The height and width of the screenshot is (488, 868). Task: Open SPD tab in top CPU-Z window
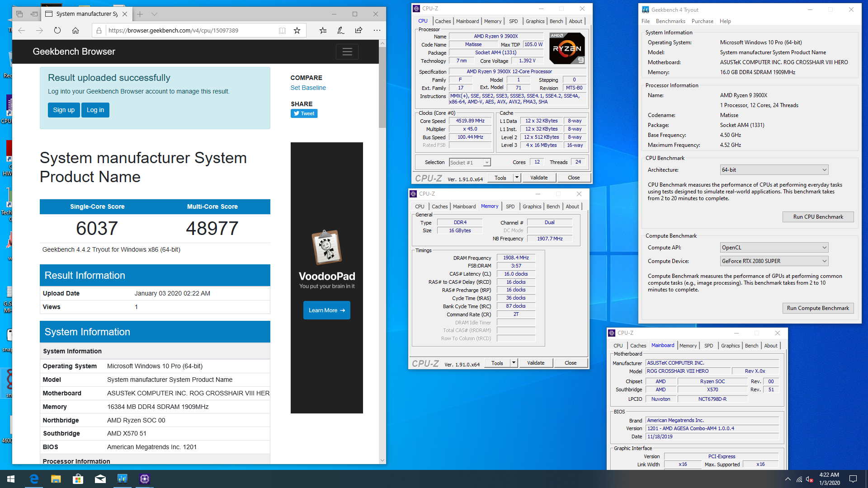point(513,21)
